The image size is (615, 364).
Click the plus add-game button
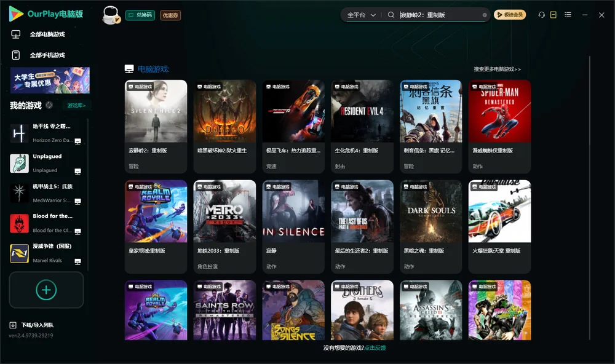coord(46,290)
